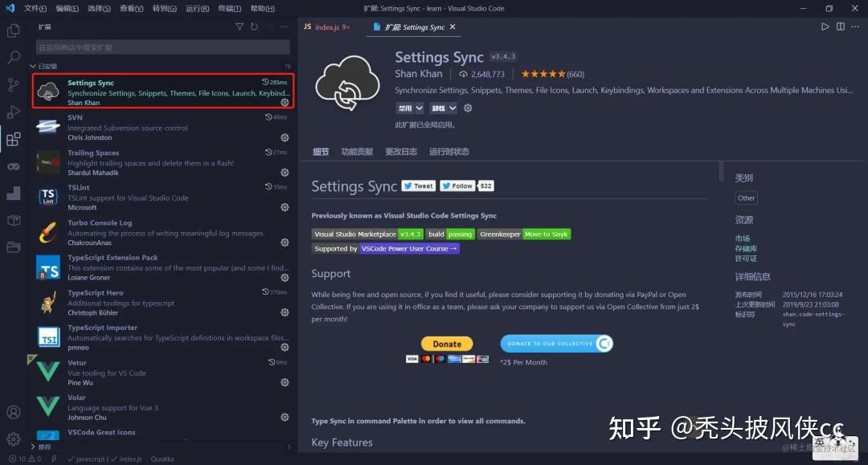The width and height of the screenshot is (868, 465).
Task: Open manage gear for TypeScript Extension Pack
Action: (285, 278)
